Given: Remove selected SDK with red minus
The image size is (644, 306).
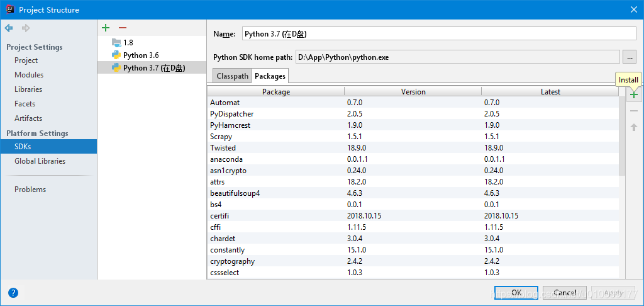Looking at the screenshot, I should pyautogui.click(x=123, y=28).
